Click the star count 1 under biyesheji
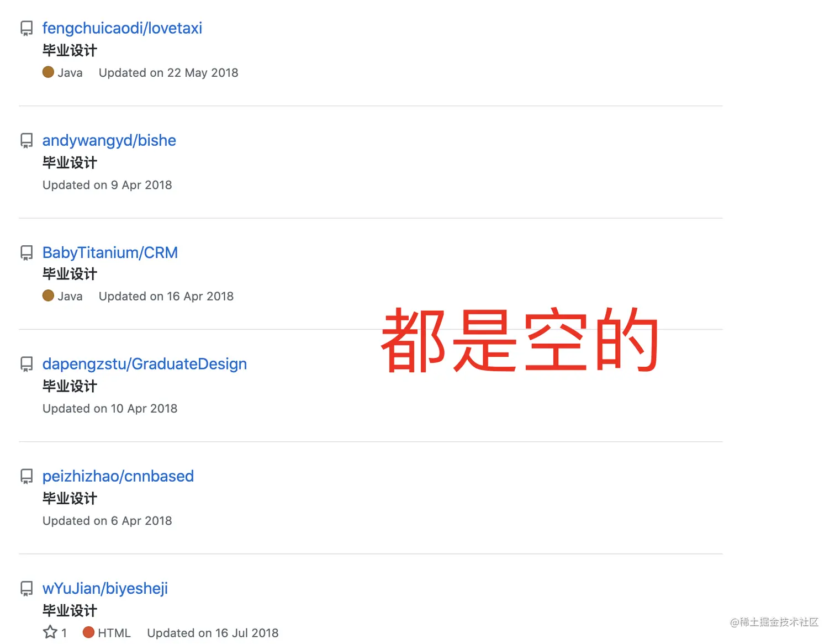 pyautogui.click(x=64, y=633)
